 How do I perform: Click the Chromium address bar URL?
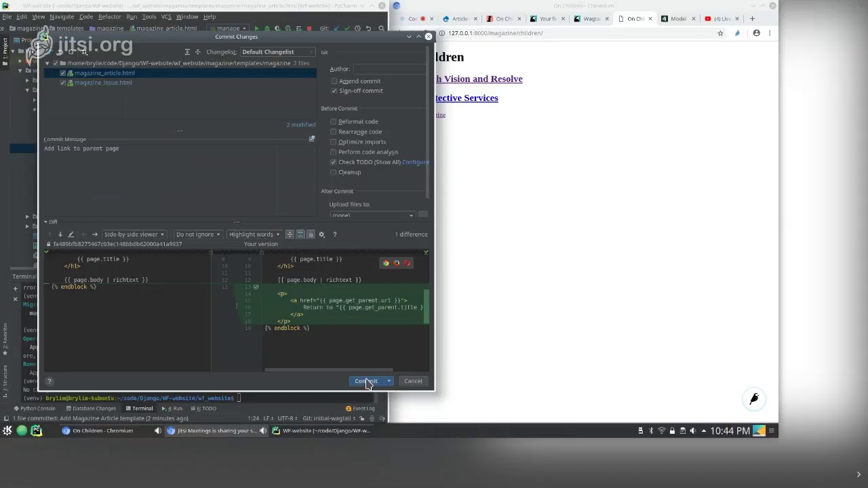point(495,33)
